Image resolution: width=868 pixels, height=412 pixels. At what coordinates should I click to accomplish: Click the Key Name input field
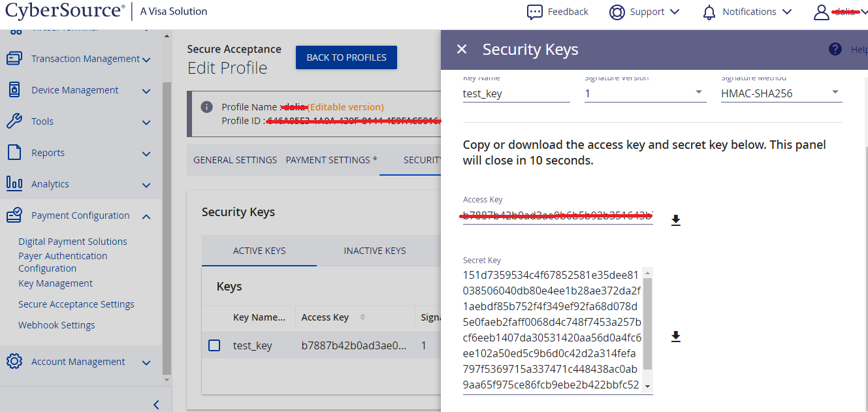coord(517,93)
